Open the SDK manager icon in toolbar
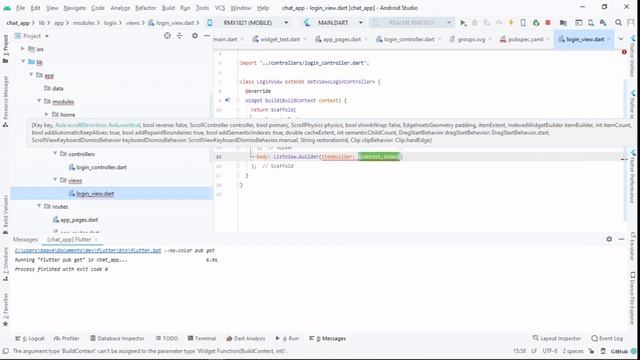Image resolution: width=640 pixels, height=360 pixels. (x=603, y=23)
